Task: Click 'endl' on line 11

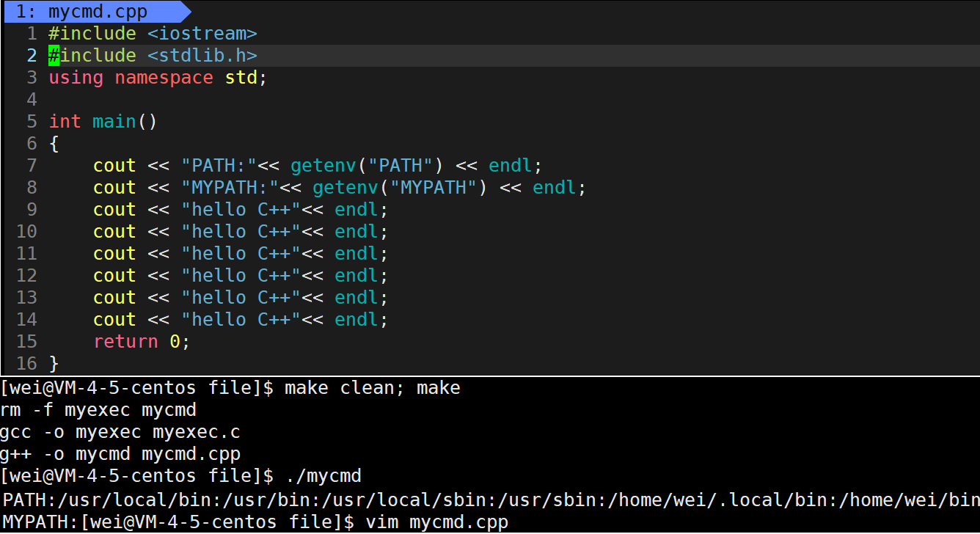Action: coord(356,254)
